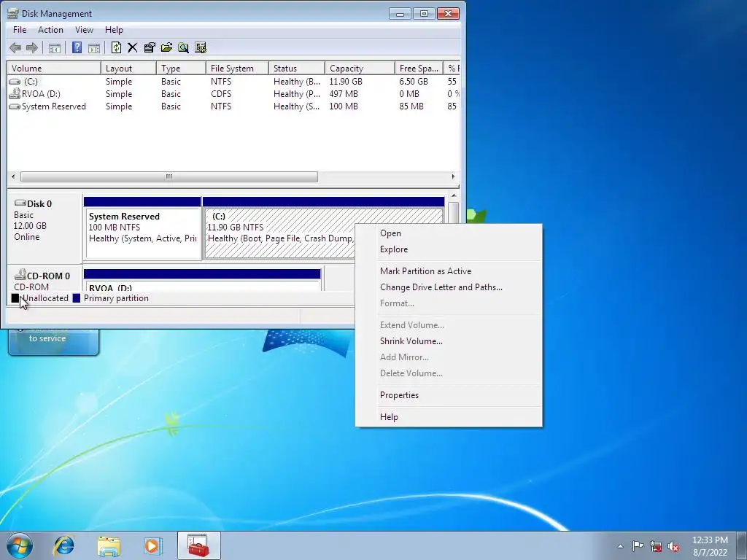The height and width of the screenshot is (560, 747).
Task: Click the Show desktop button
Action: [741, 545]
